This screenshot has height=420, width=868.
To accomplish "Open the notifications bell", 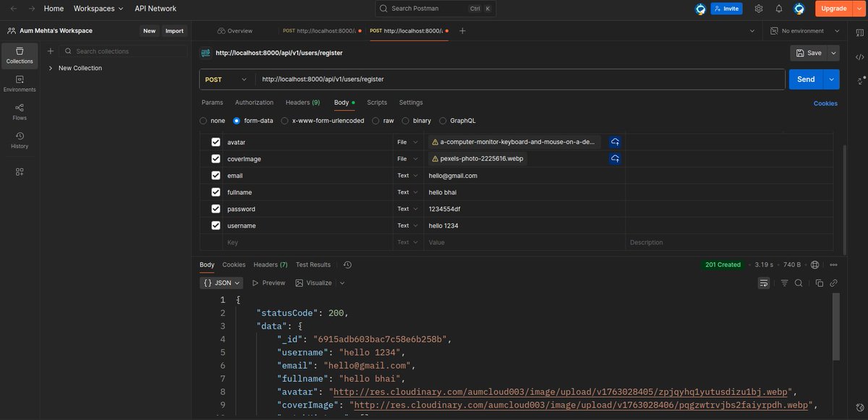I will tap(778, 8).
